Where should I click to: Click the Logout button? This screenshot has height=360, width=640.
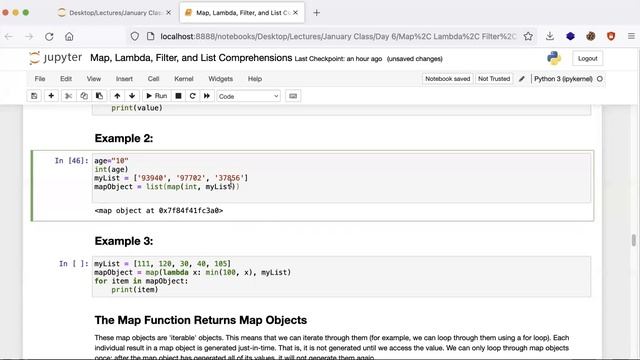587,58
